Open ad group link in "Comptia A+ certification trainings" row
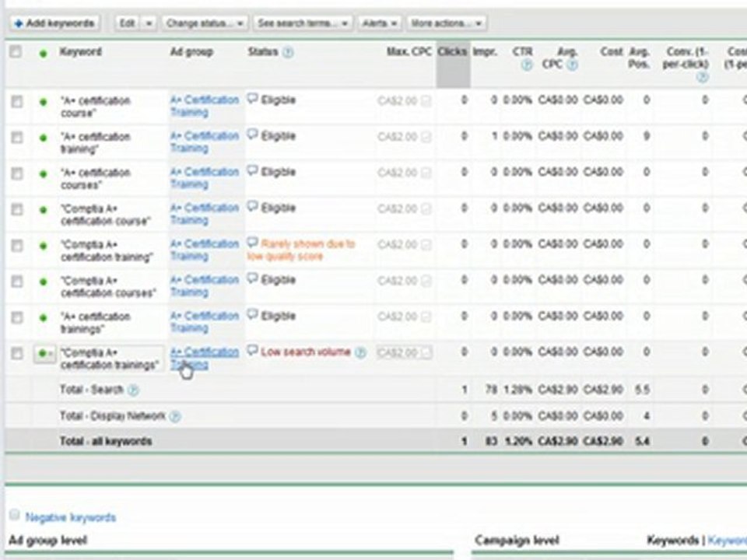747x560 pixels. pos(205,358)
